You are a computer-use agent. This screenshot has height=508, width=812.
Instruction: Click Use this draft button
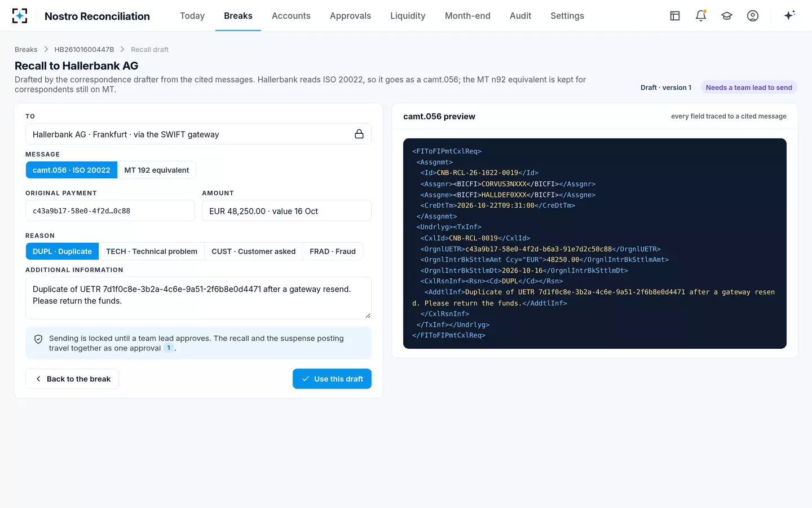[332, 379]
